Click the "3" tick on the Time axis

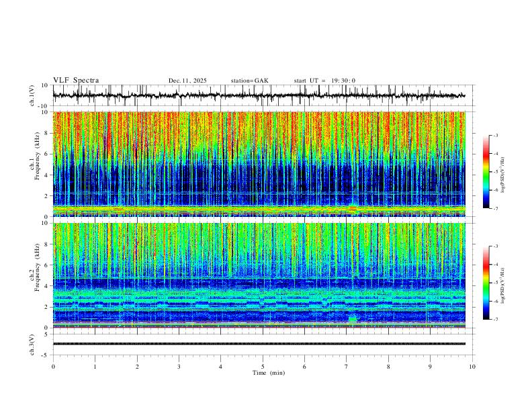pyautogui.click(x=179, y=367)
